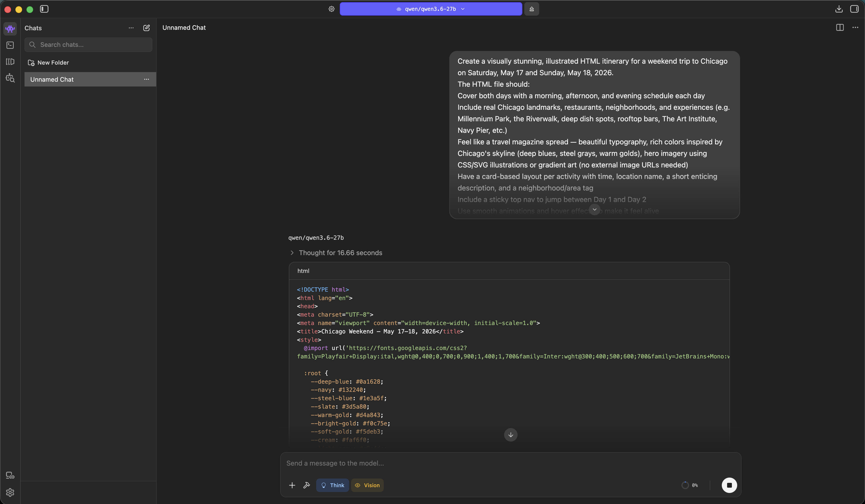Toggle split view icon in chat header
865x504 pixels.
coord(840,27)
